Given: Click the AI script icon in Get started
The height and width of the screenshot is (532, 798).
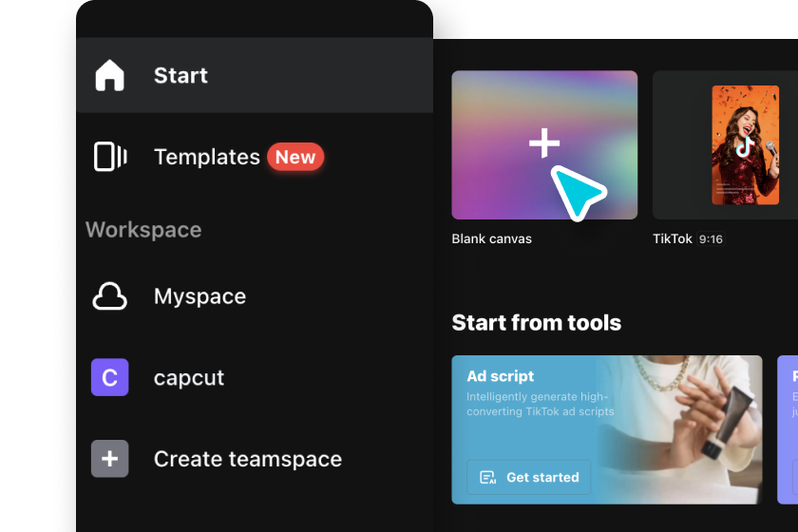Looking at the screenshot, I should point(487,478).
